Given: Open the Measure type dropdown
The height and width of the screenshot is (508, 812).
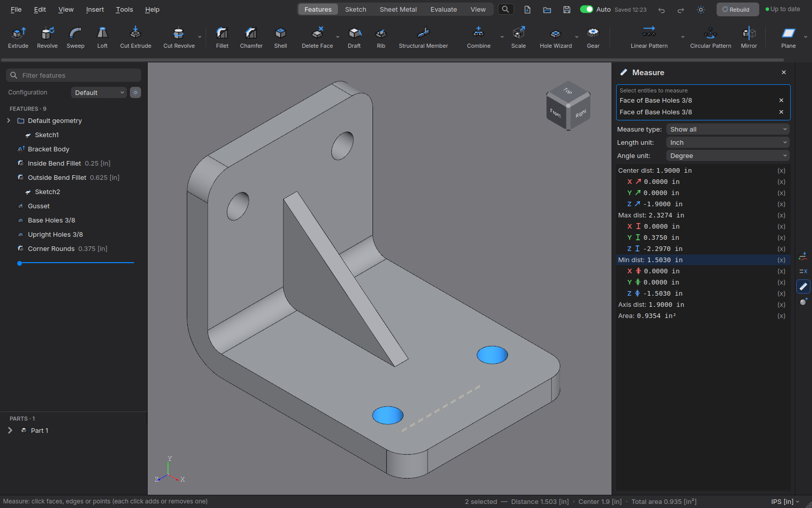Looking at the screenshot, I should tap(728, 130).
